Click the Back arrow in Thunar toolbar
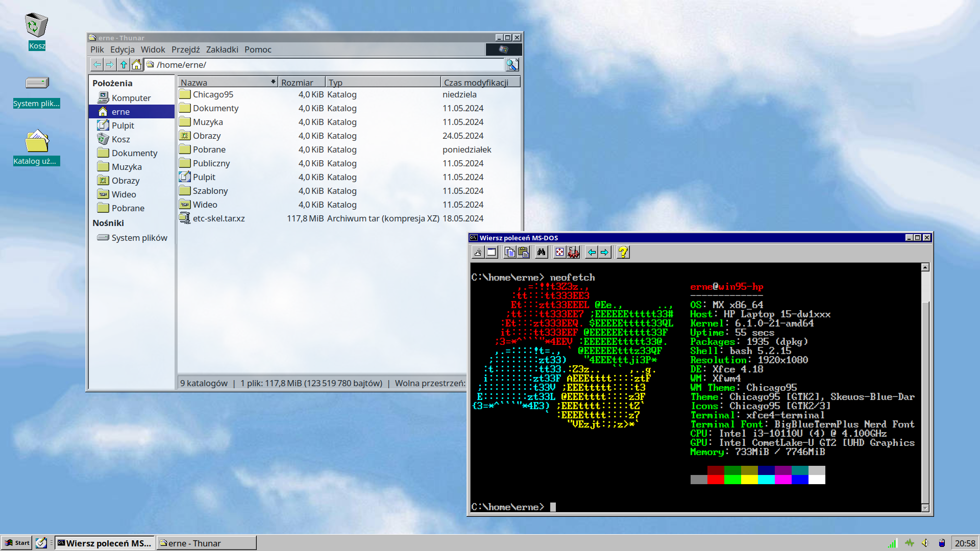Image resolution: width=980 pixels, height=551 pixels. [x=96, y=65]
